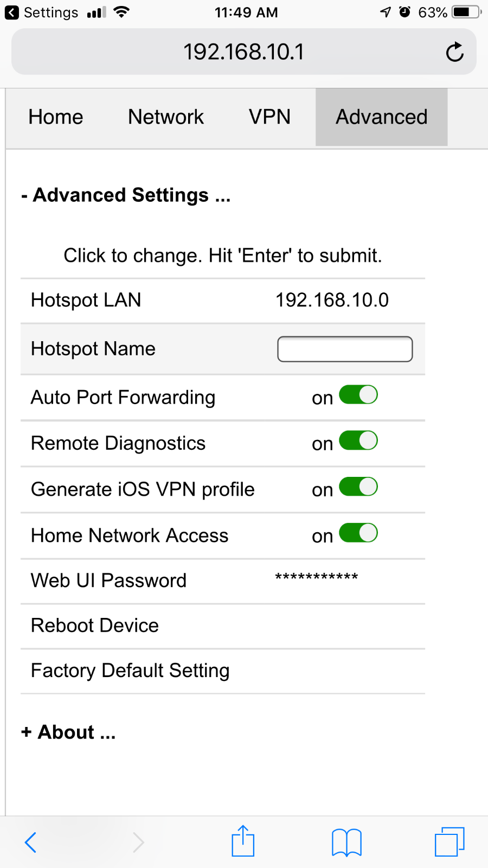Show open tabs with the tabs icon

click(x=450, y=841)
